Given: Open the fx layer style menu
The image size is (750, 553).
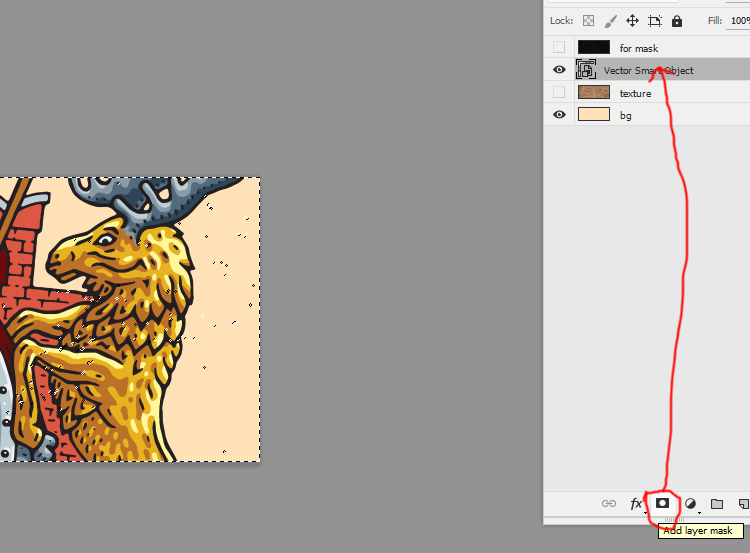Looking at the screenshot, I should pos(636,504).
